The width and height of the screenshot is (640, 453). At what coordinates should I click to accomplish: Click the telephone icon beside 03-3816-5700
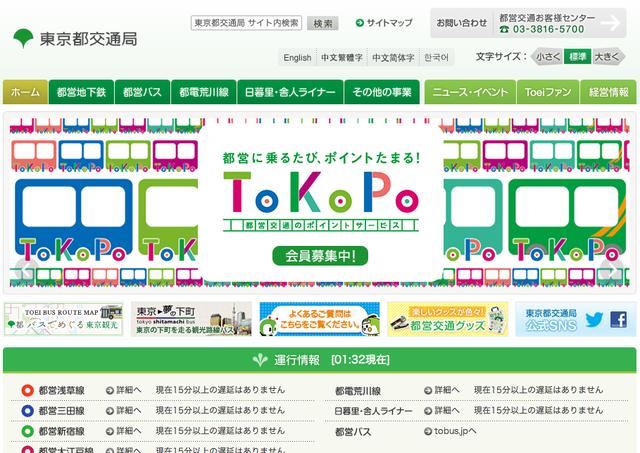pyautogui.click(x=504, y=29)
